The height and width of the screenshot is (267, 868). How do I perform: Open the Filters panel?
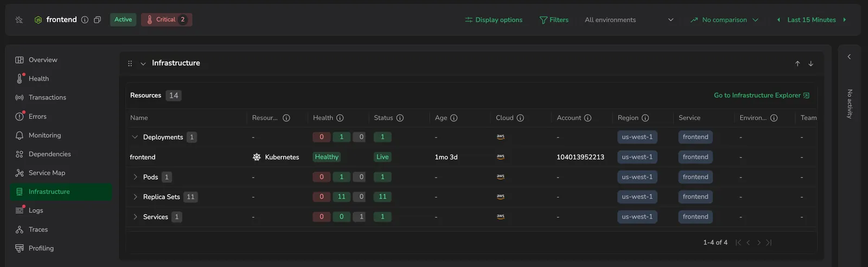pyautogui.click(x=554, y=20)
